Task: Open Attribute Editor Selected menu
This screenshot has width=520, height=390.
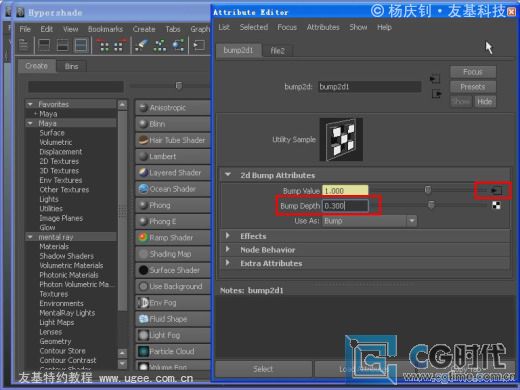Action: [x=254, y=27]
